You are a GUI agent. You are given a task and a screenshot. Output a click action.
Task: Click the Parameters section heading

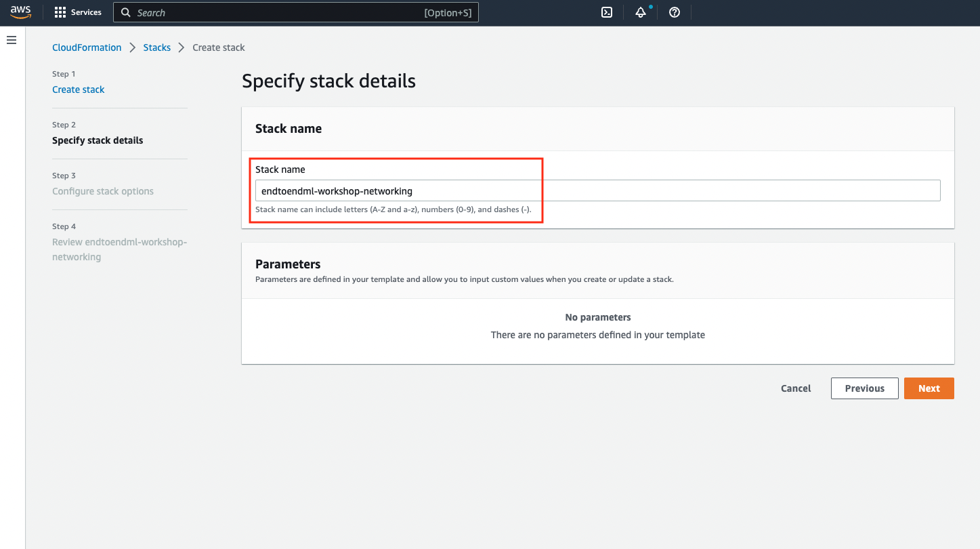[288, 264]
